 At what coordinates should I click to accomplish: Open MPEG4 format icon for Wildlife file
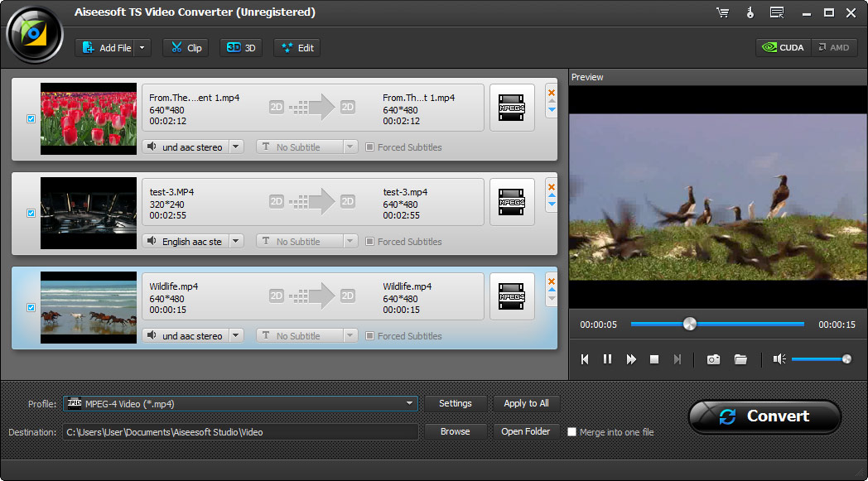pos(512,296)
